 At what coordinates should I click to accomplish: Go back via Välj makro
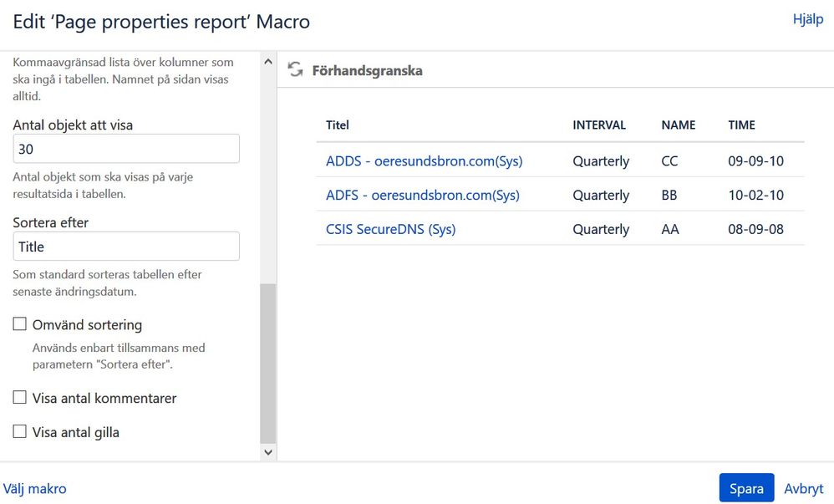(x=35, y=489)
